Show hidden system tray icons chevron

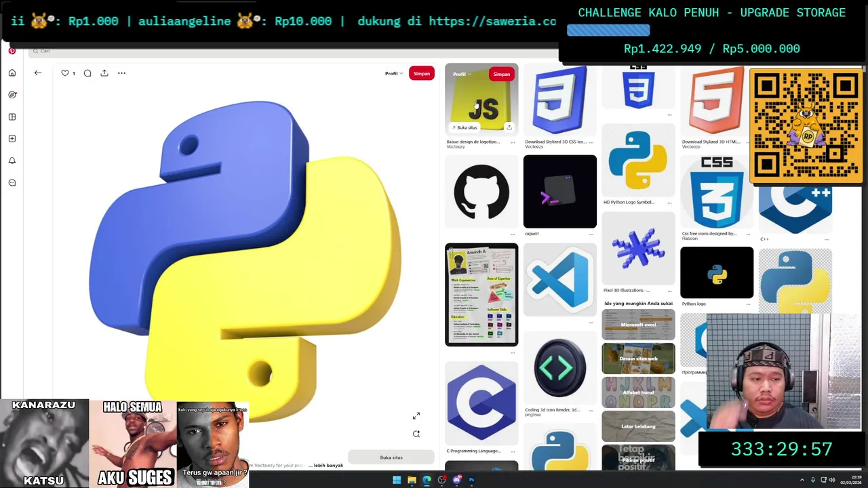coord(802,480)
